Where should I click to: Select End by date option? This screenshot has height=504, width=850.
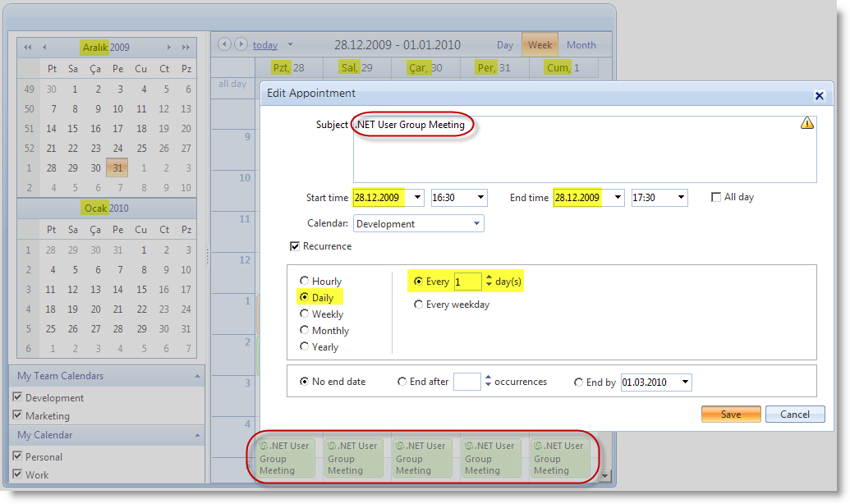coord(578,382)
